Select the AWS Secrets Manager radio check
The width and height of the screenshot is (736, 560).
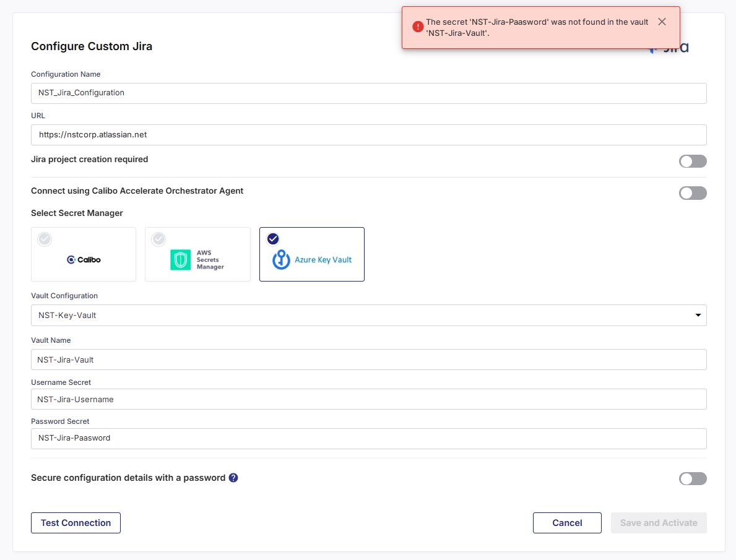click(x=158, y=239)
